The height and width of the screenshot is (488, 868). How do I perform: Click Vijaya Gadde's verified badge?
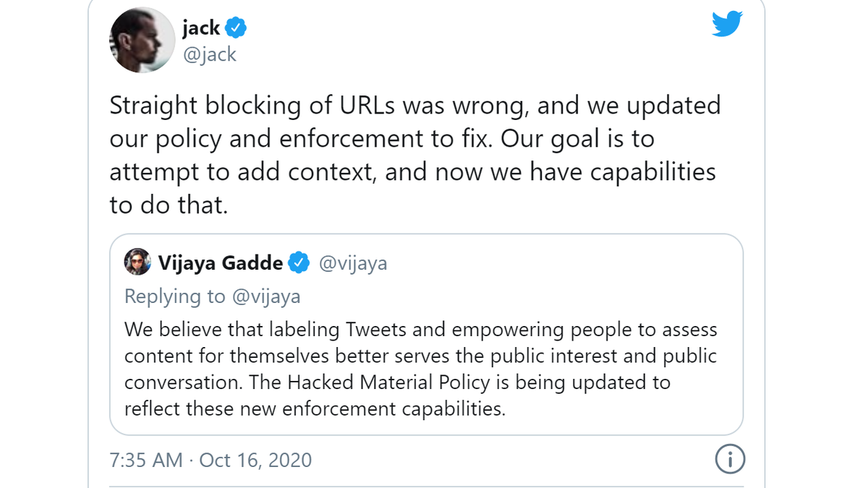299,263
